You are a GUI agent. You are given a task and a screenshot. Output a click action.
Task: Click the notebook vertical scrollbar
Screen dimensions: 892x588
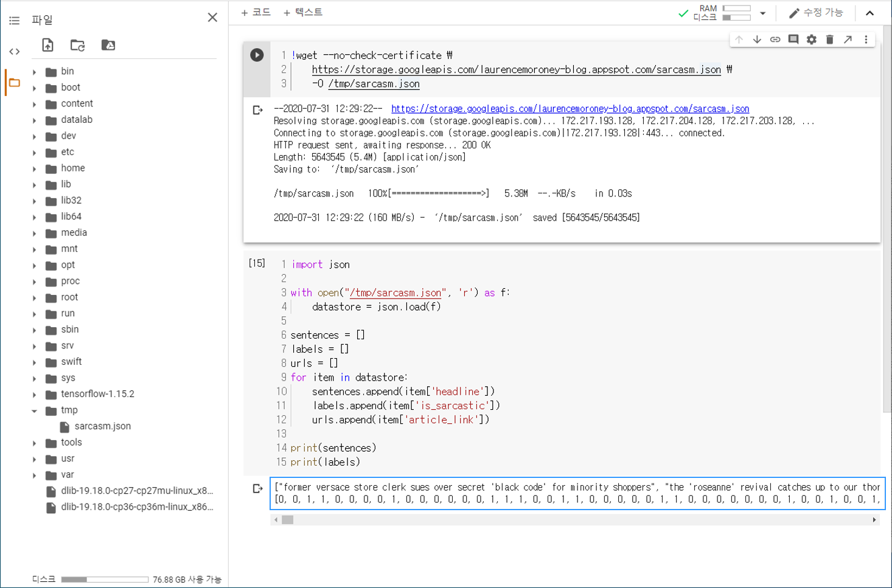point(887,219)
